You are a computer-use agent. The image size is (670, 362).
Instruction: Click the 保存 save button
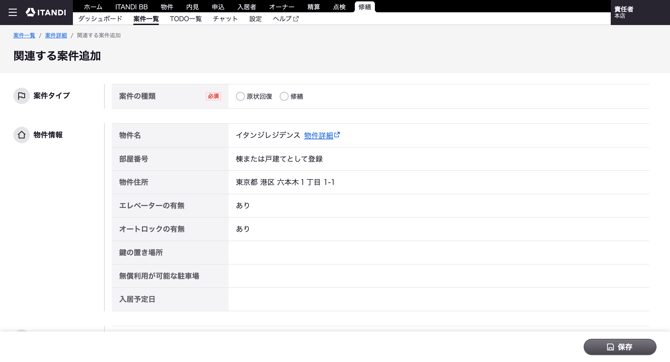pyautogui.click(x=620, y=347)
